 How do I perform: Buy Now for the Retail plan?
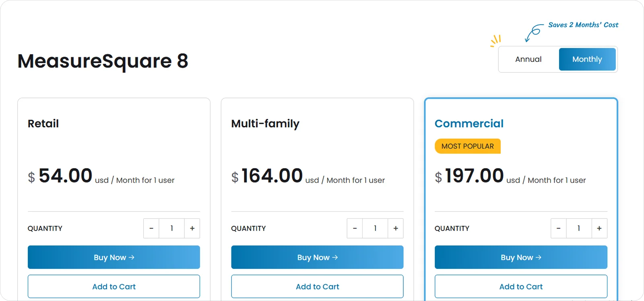(114, 257)
